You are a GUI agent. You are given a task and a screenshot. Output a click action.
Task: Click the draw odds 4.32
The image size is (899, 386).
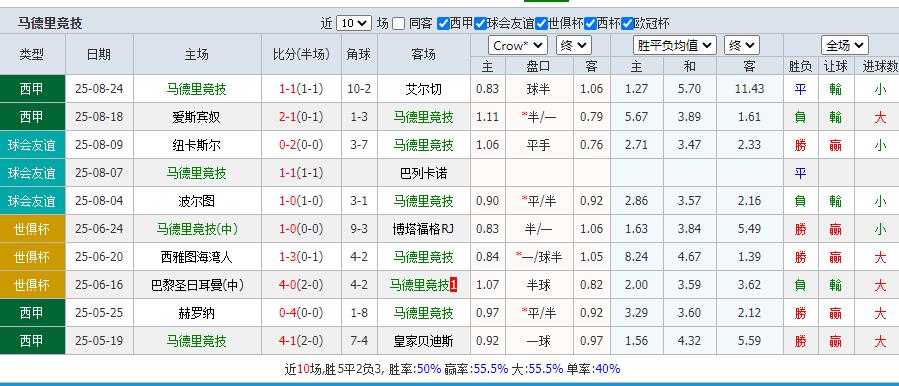(689, 341)
